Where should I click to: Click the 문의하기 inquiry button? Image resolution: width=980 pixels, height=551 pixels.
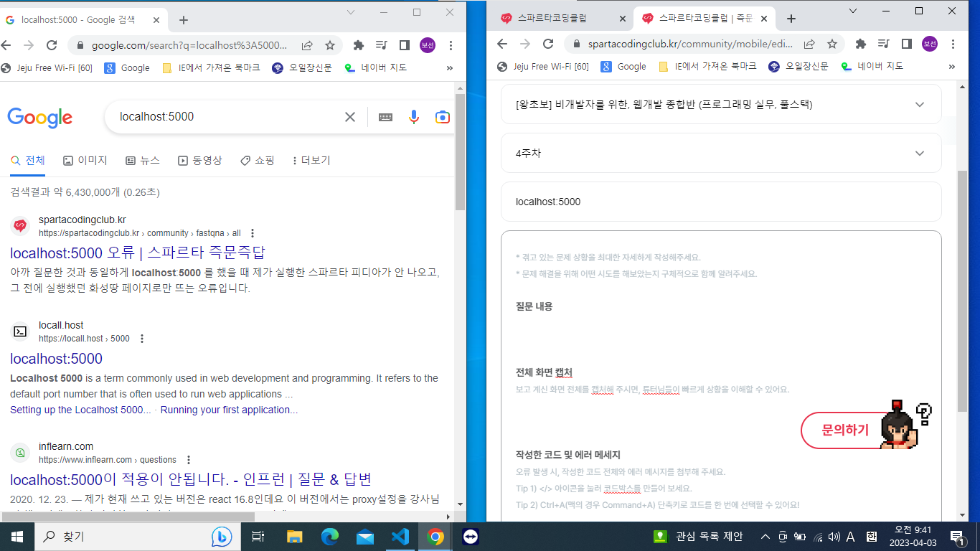(844, 430)
